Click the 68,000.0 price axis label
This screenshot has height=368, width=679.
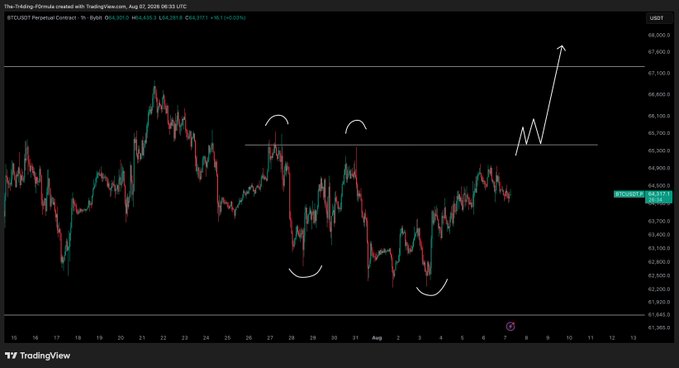click(659, 36)
